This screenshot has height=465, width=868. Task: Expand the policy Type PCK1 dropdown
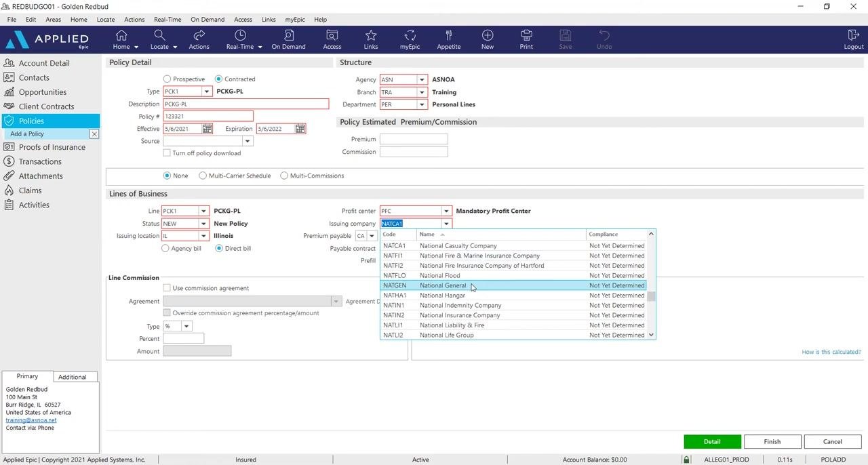pos(207,92)
